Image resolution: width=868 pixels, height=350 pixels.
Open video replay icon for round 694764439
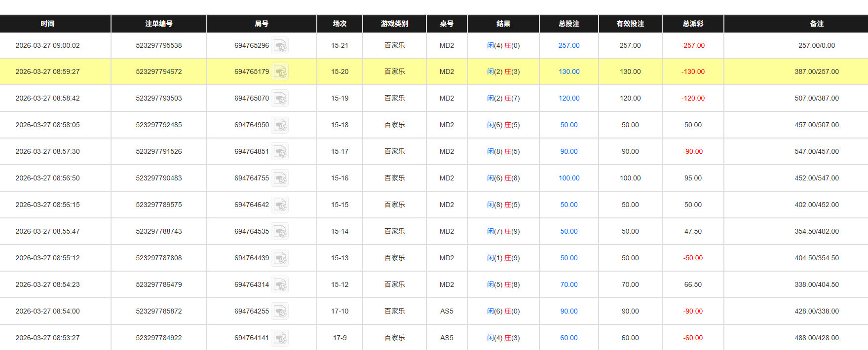tap(280, 258)
